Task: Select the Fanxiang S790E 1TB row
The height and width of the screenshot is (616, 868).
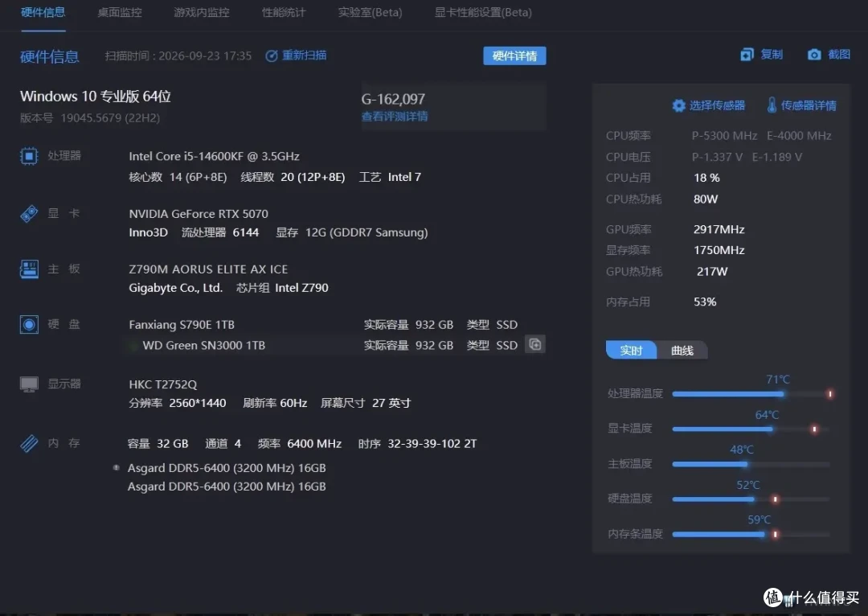Action: pyautogui.click(x=323, y=325)
